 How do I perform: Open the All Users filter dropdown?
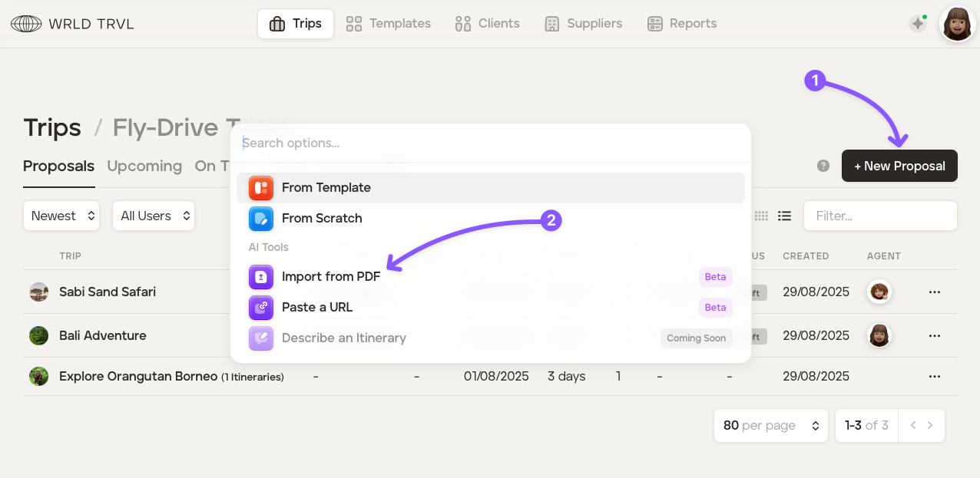pos(154,216)
